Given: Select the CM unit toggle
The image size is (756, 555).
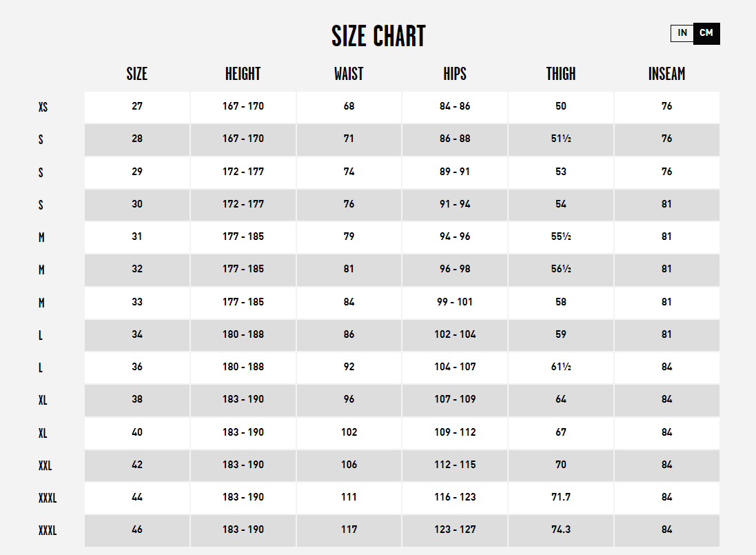Looking at the screenshot, I should (706, 33).
